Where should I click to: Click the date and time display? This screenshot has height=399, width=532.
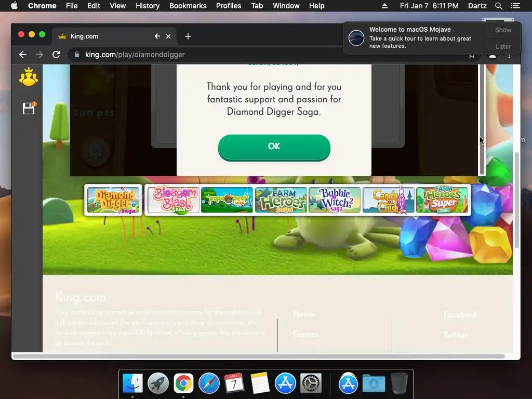(429, 6)
